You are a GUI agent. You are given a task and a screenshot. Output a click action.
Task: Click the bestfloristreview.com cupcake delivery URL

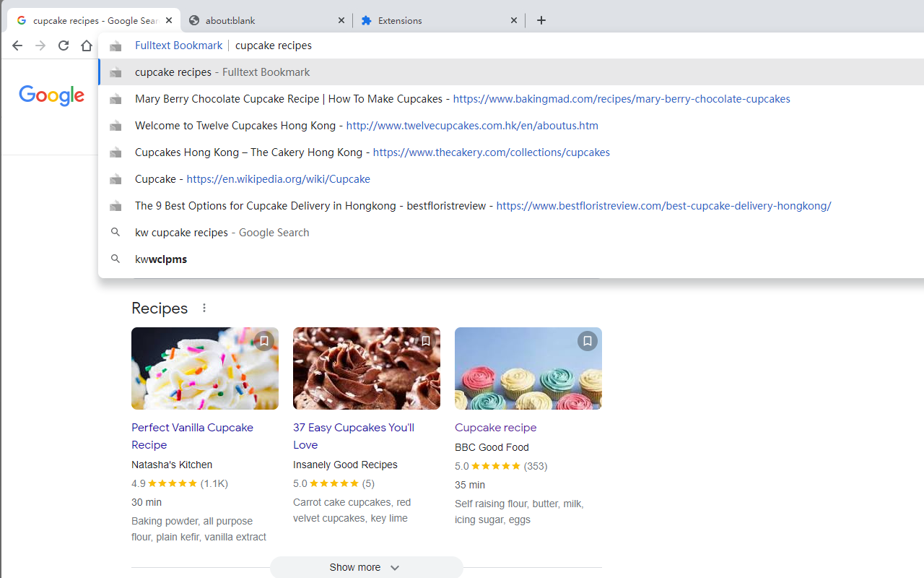[x=664, y=206]
